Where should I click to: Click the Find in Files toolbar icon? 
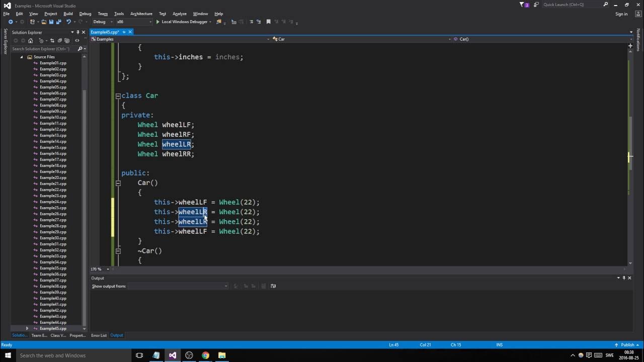(x=219, y=22)
